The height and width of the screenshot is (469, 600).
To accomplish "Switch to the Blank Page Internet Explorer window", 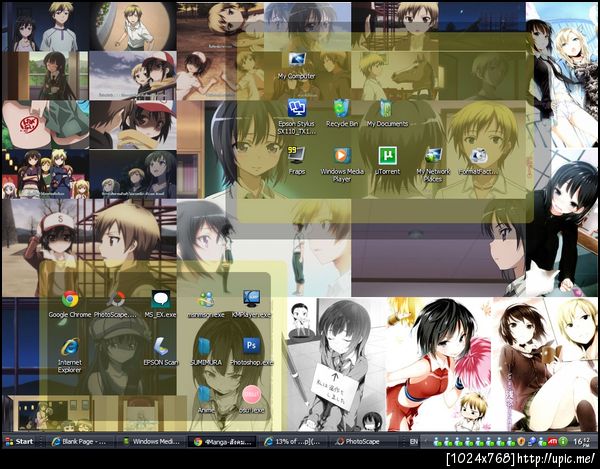I will [79, 441].
